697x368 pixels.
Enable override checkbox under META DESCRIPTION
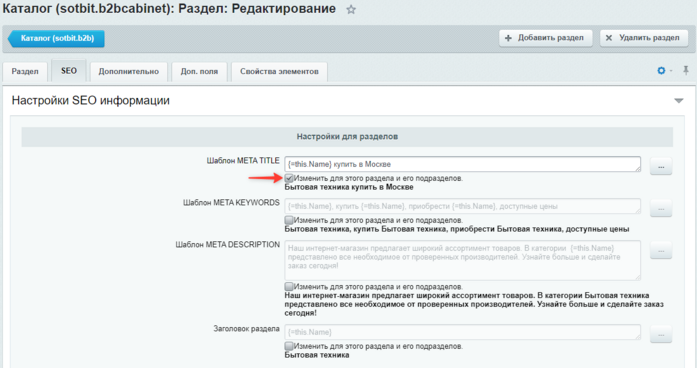pyautogui.click(x=289, y=287)
